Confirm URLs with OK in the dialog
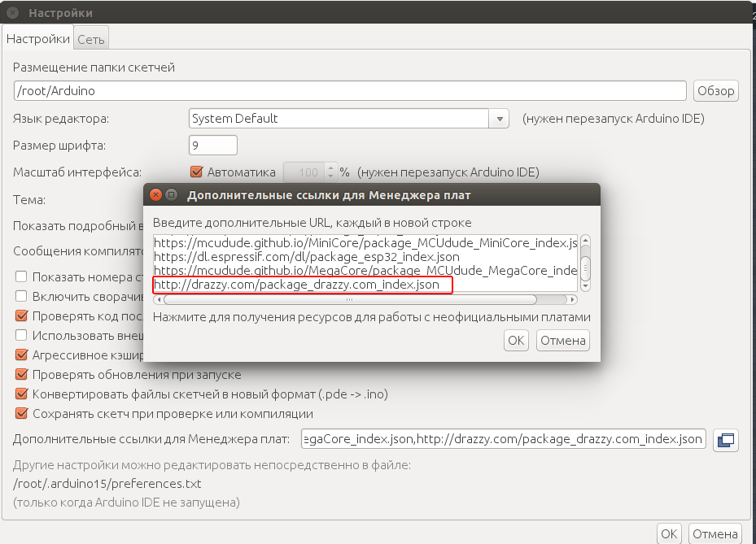Screen dimensions: 756x544 pos(516,341)
